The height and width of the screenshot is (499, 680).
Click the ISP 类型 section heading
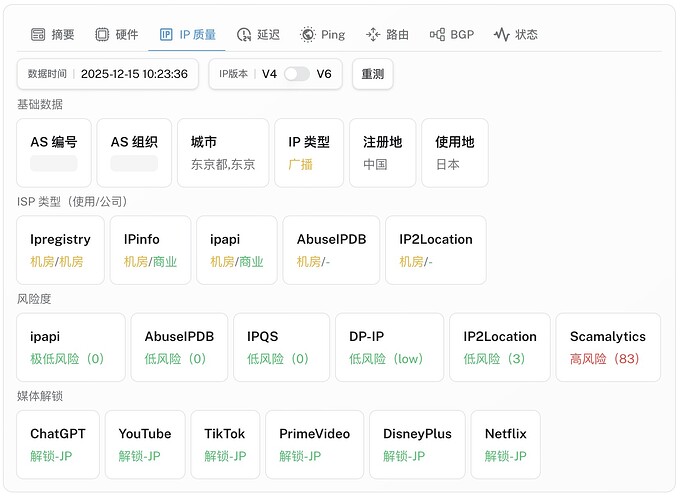click(x=72, y=202)
